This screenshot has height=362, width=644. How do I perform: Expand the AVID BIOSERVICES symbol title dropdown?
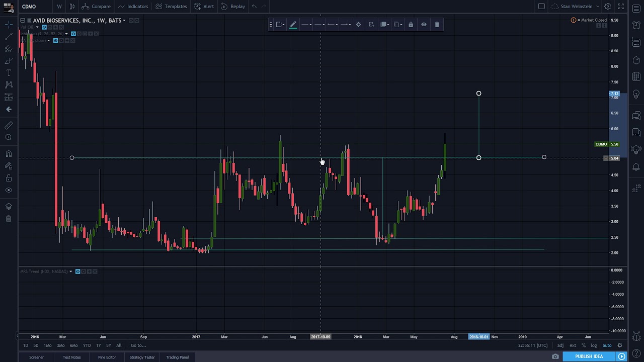pyautogui.click(x=124, y=21)
